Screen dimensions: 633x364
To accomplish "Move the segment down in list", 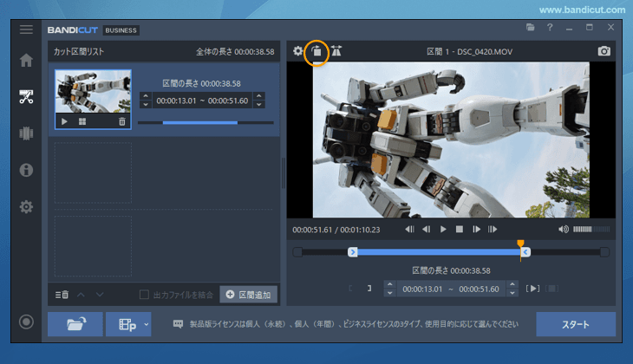I will point(100,295).
